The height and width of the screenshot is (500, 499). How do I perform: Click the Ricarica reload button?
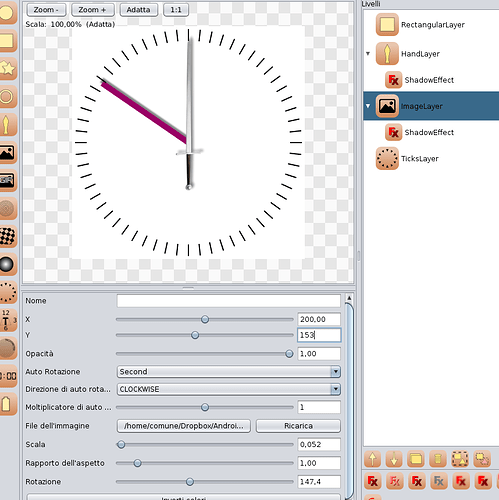[x=298, y=426]
